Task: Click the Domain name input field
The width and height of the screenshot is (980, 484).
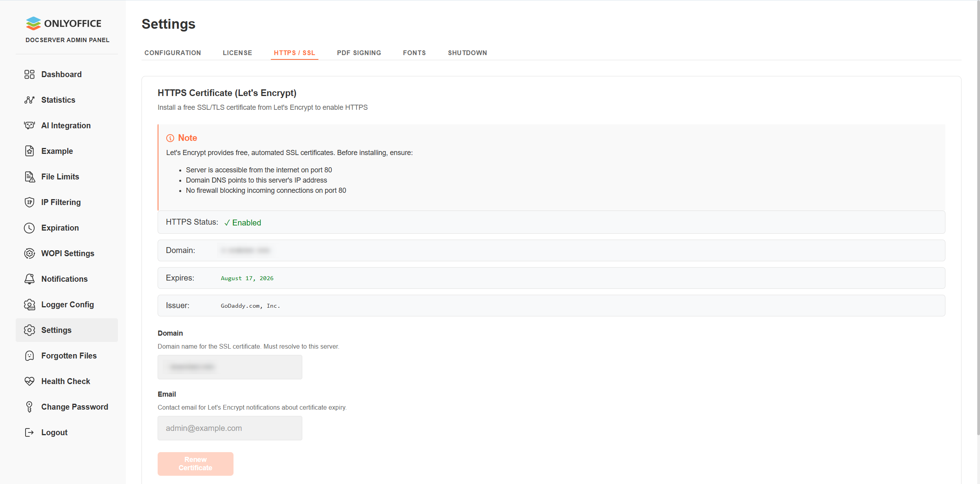Action: 230,367
